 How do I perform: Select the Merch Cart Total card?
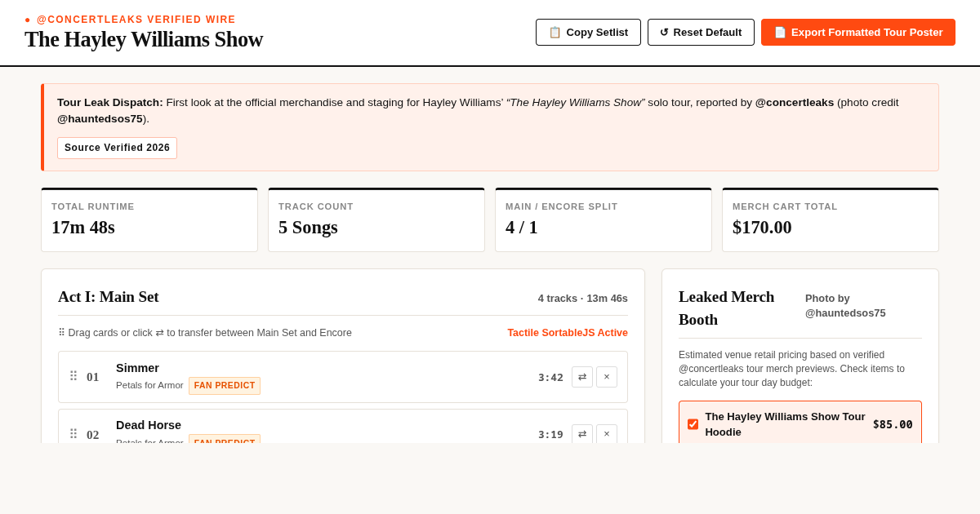click(x=831, y=220)
